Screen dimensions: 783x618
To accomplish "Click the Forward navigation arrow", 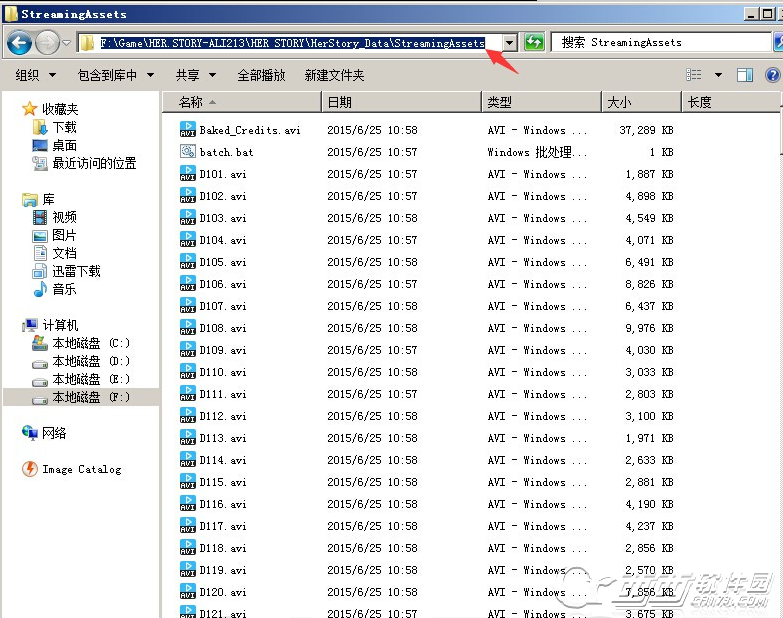I will click(47, 43).
